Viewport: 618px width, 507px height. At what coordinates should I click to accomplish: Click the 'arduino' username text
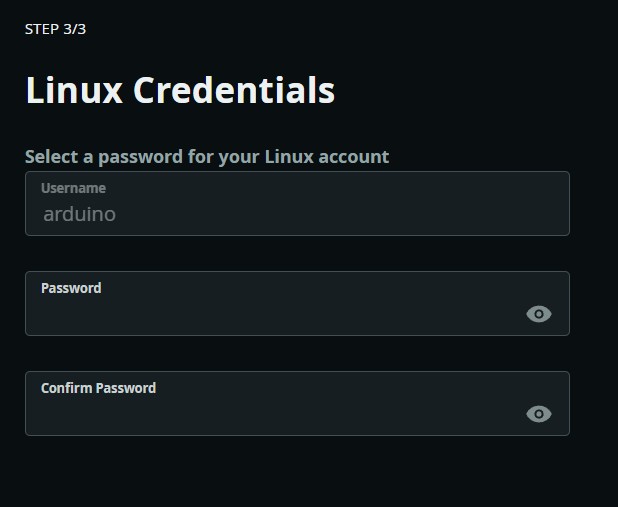[79, 214]
